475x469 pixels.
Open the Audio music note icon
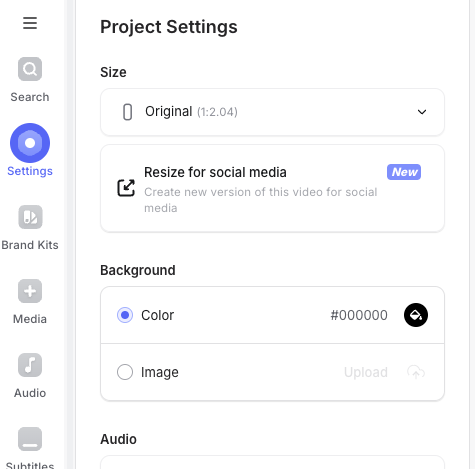coord(30,365)
